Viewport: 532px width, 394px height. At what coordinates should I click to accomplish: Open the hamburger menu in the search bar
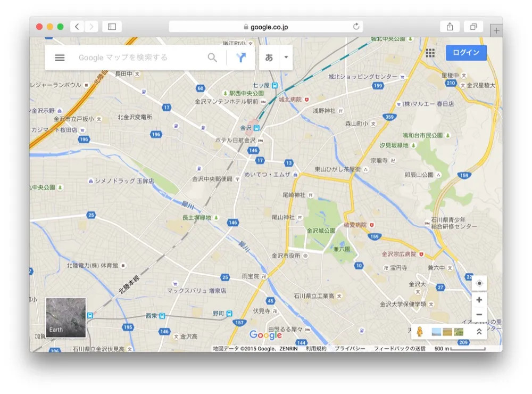point(60,58)
